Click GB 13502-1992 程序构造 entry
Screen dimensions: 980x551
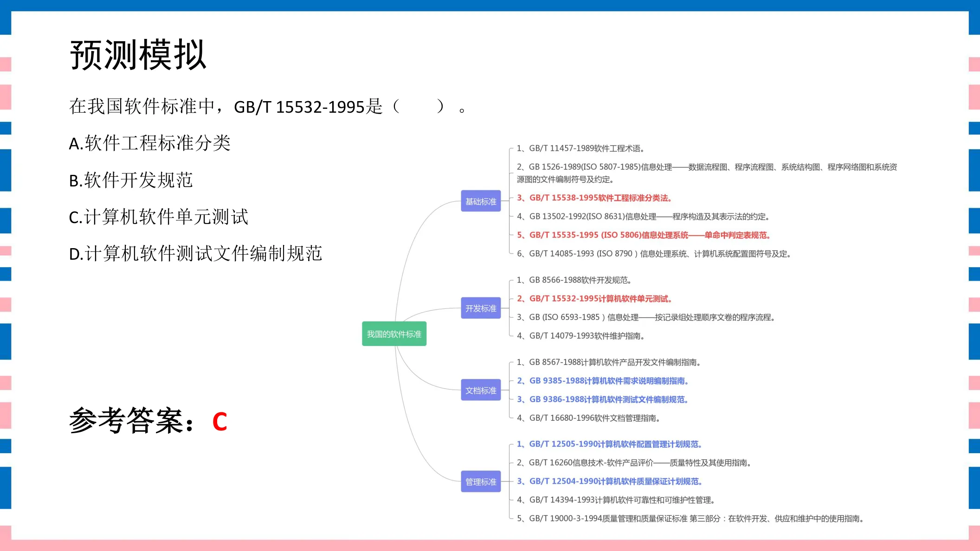644,217
